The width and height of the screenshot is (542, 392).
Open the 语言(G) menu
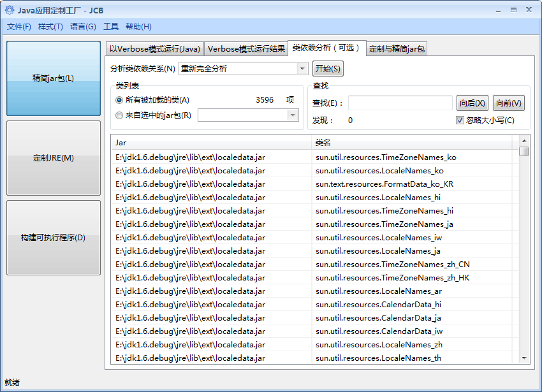pos(83,27)
